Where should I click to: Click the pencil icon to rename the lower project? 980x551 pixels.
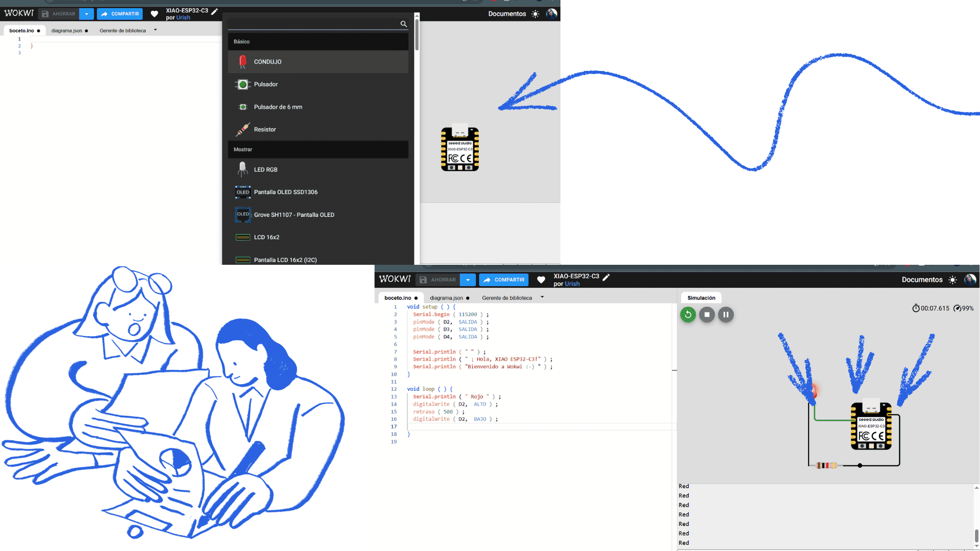tap(606, 277)
